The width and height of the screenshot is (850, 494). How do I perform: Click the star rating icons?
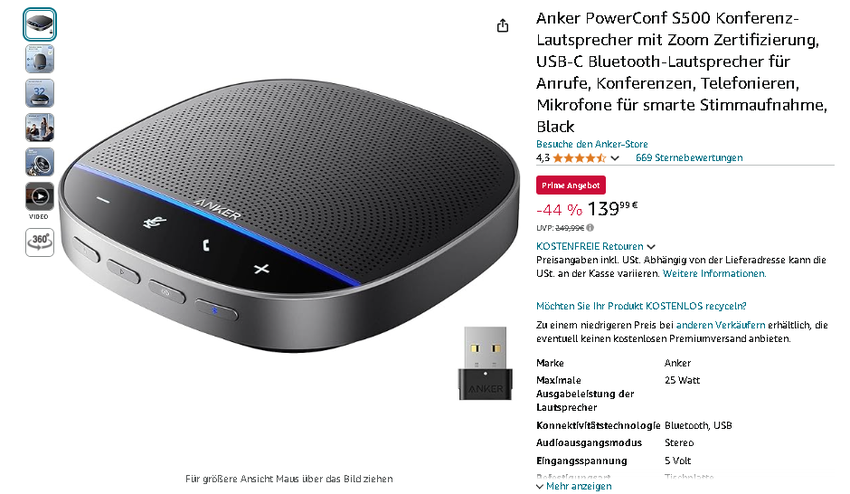click(579, 158)
